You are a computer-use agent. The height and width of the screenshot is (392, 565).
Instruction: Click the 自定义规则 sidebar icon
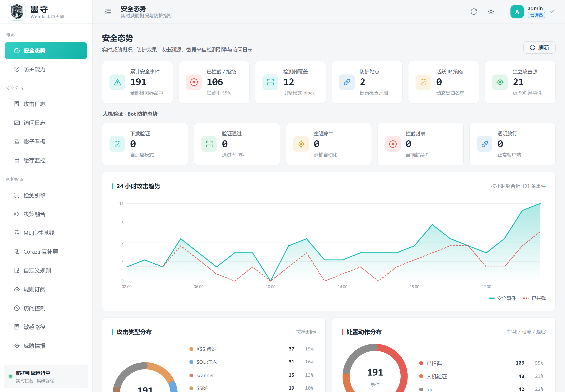(17, 270)
